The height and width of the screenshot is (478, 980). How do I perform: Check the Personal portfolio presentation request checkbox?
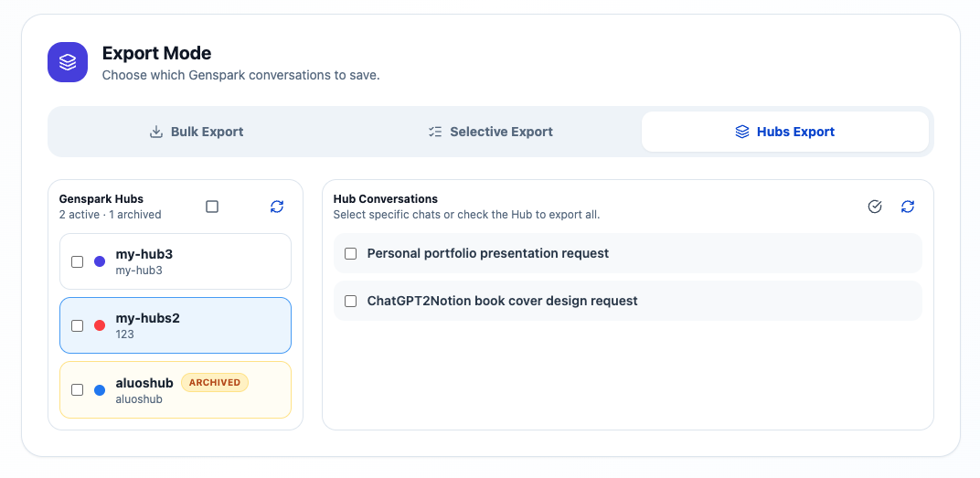(x=351, y=254)
